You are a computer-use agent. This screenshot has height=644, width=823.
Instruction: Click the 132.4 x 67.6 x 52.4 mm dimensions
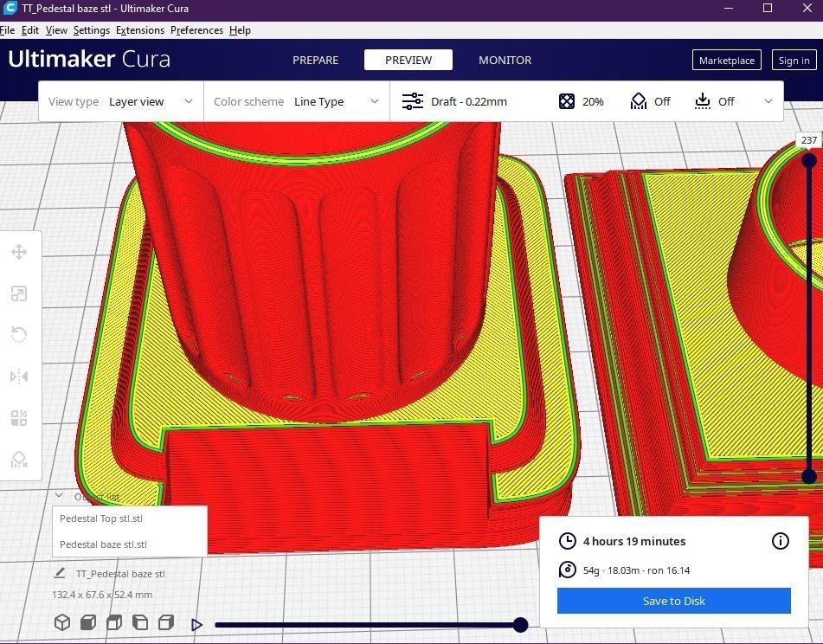click(102, 595)
